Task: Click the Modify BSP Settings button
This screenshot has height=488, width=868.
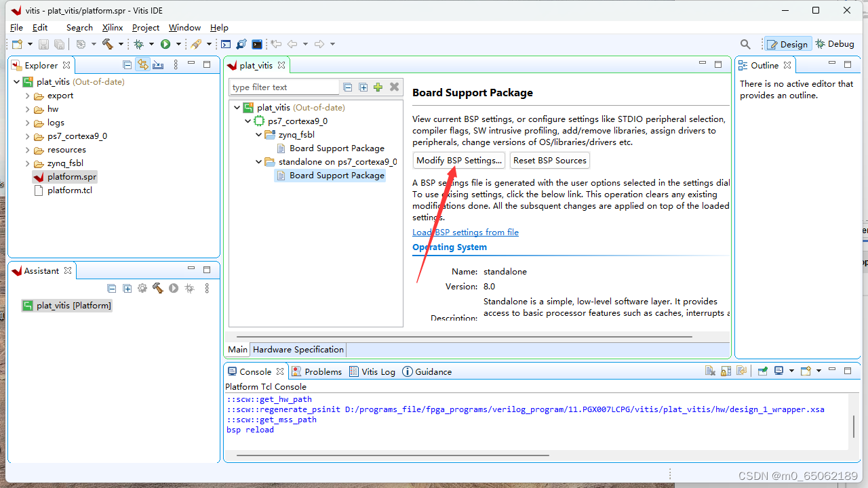Action: click(x=458, y=161)
